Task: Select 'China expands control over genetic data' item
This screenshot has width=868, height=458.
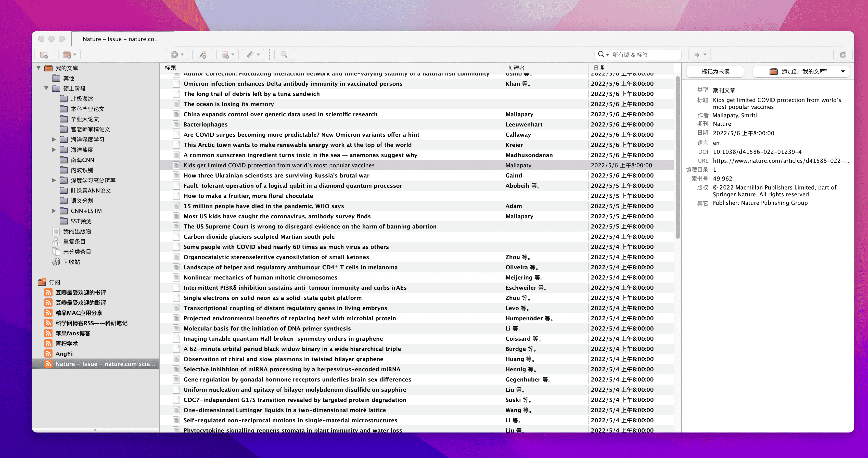Action: pyautogui.click(x=416, y=114)
